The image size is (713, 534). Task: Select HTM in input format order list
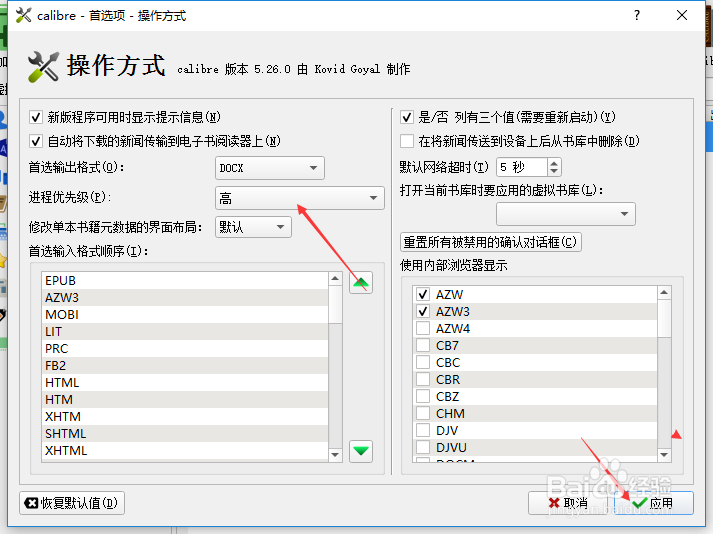pyautogui.click(x=185, y=399)
